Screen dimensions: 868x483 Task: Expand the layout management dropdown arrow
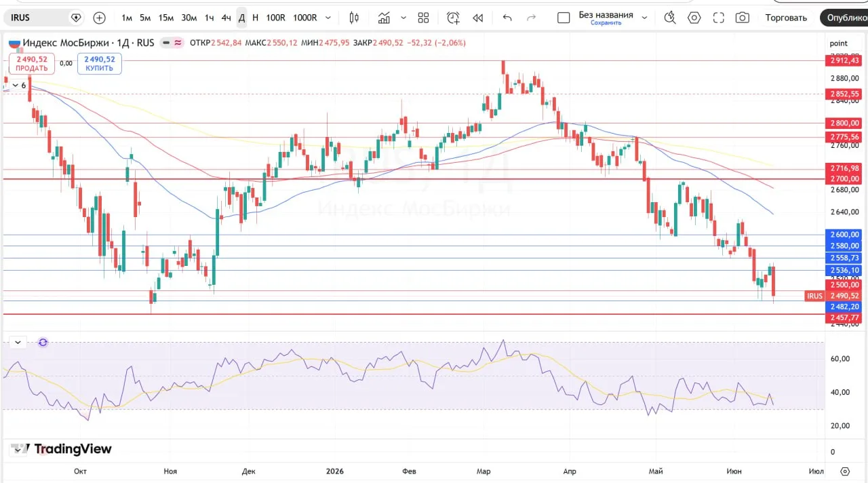(x=644, y=18)
